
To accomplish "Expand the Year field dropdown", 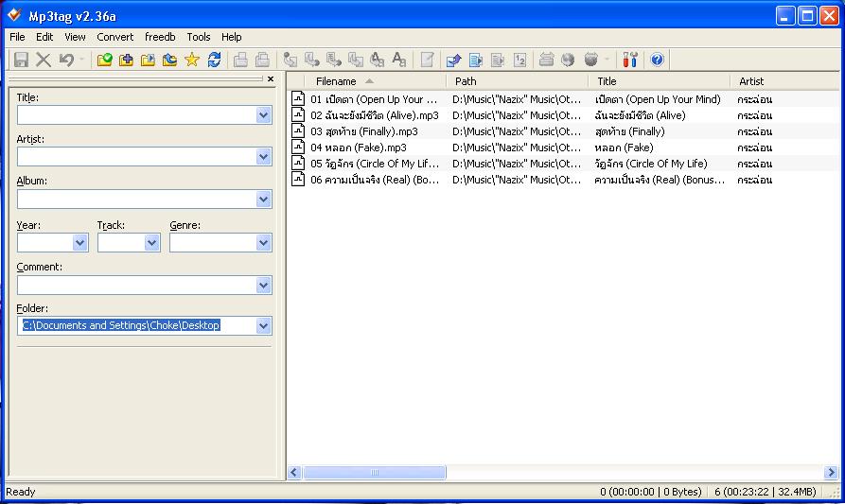I will click(80, 242).
